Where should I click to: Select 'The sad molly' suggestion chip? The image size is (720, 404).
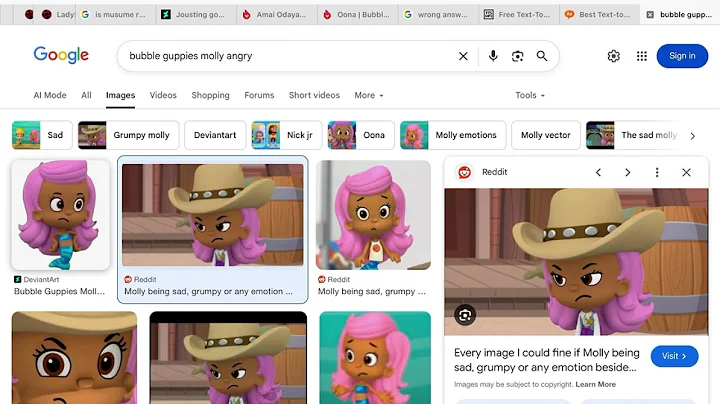[x=636, y=135]
